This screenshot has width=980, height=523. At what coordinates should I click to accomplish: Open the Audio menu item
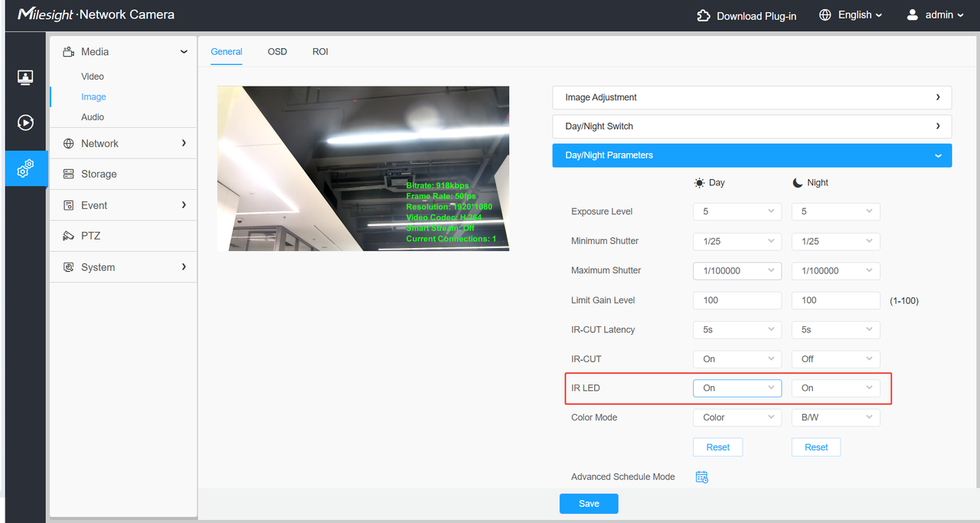(93, 117)
